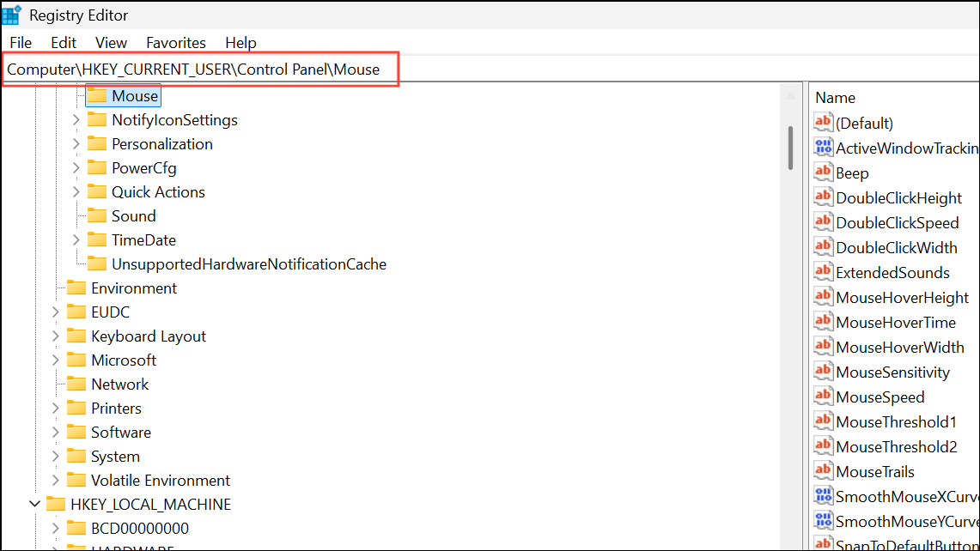Click the string value icon beside Beep
This screenshot has height=551, width=980.
coord(823,172)
